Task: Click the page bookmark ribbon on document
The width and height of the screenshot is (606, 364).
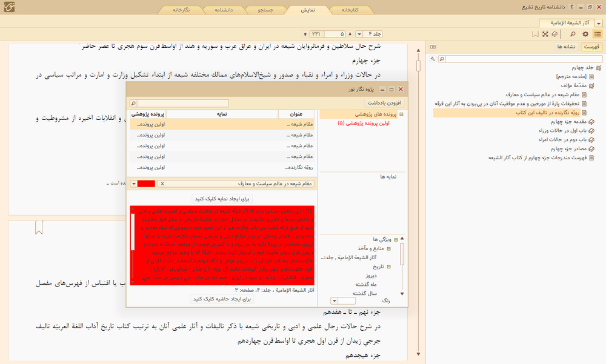Action: point(39,227)
